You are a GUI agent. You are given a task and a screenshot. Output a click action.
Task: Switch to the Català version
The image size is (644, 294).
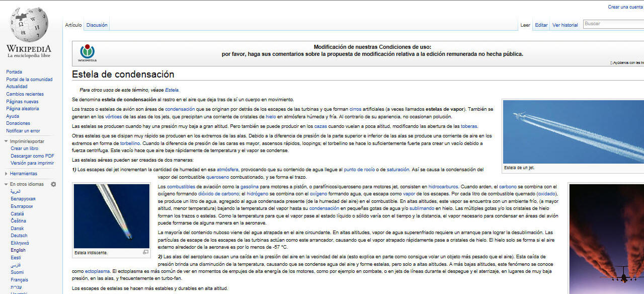[x=18, y=213]
